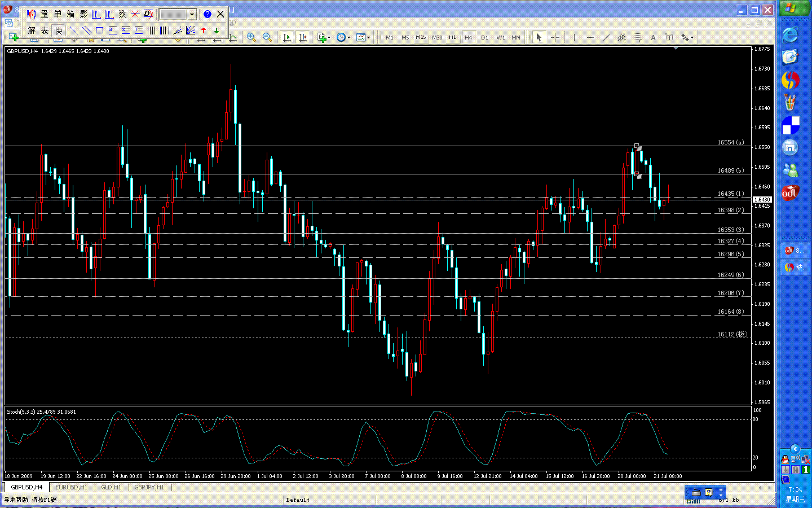Select the parallel lines drawing tool

pyautogui.click(x=86, y=30)
